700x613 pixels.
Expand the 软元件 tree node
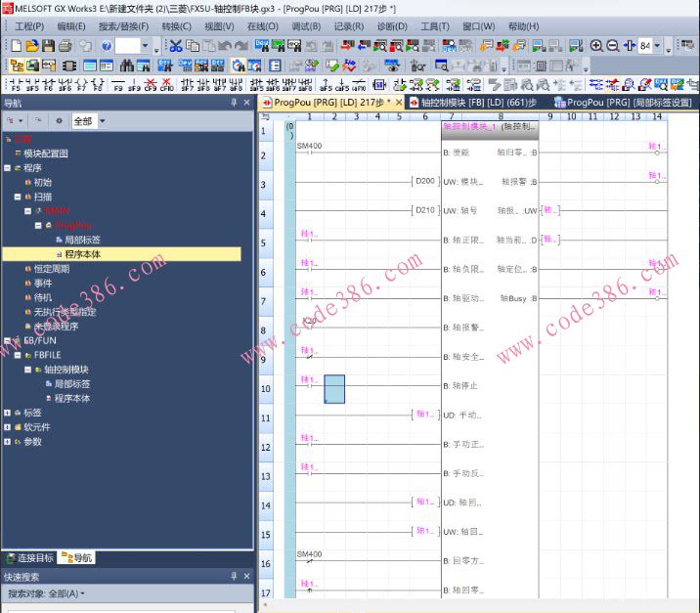tap(7, 427)
